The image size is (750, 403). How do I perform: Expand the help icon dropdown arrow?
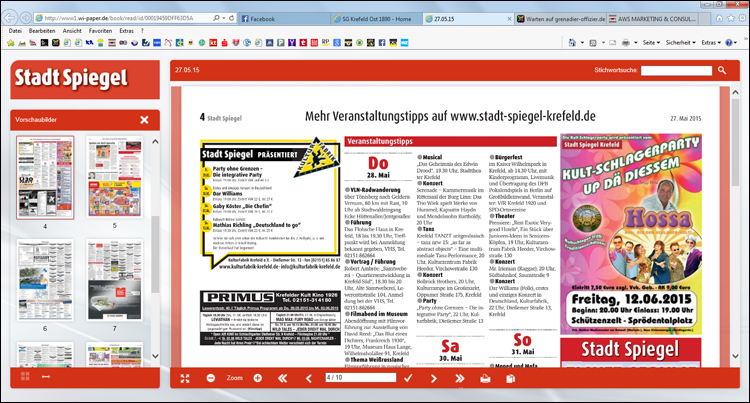tap(736, 43)
